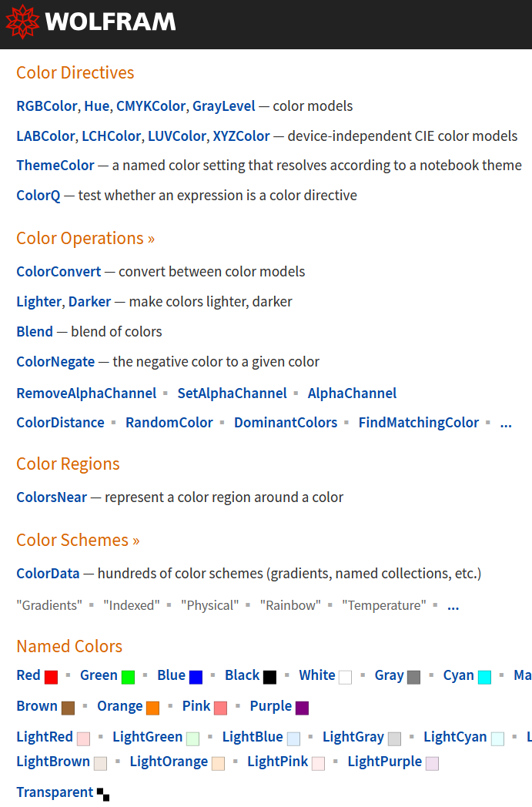Click the purple color swatch

coord(302,708)
